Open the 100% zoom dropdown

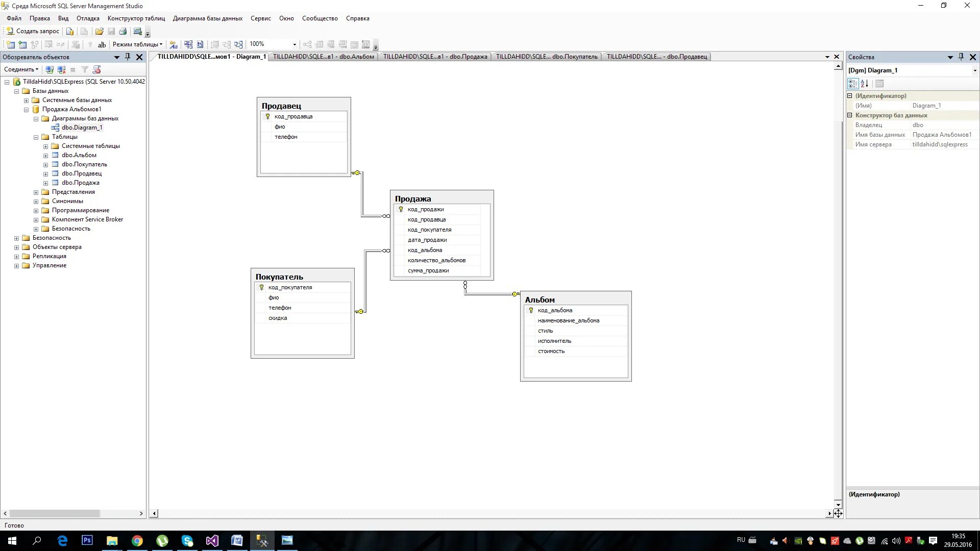point(295,44)
